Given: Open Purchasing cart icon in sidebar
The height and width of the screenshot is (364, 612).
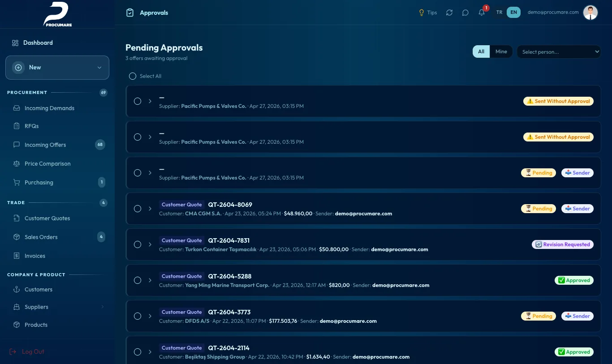Looking at the screenshot, I should (x=17, y=183).
